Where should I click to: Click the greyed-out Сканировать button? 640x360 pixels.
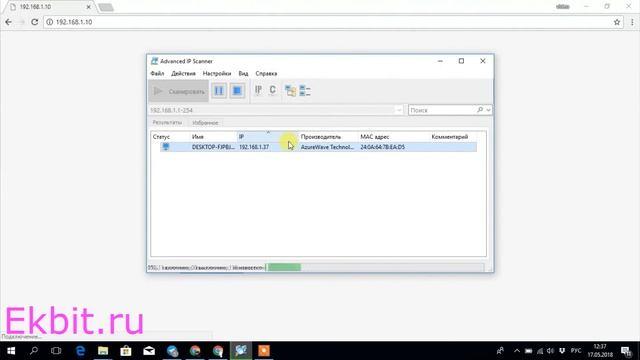pos(179,91)
